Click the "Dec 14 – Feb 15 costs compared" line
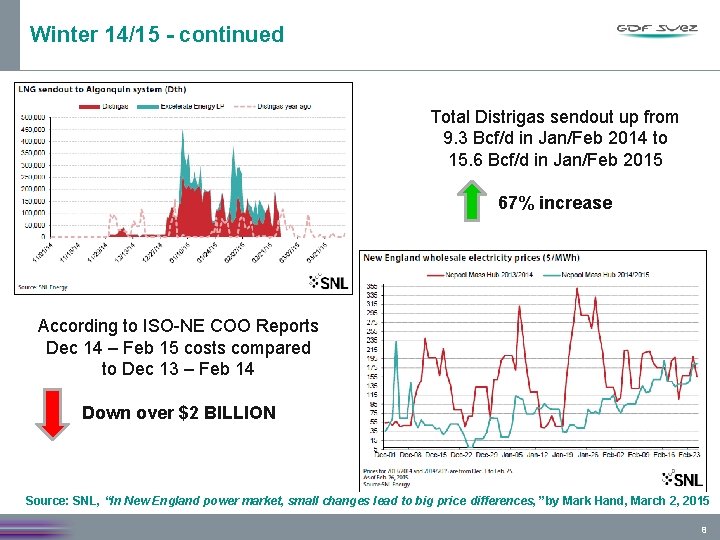This screenshot has height=540, width=720. (x=178, y=347)
